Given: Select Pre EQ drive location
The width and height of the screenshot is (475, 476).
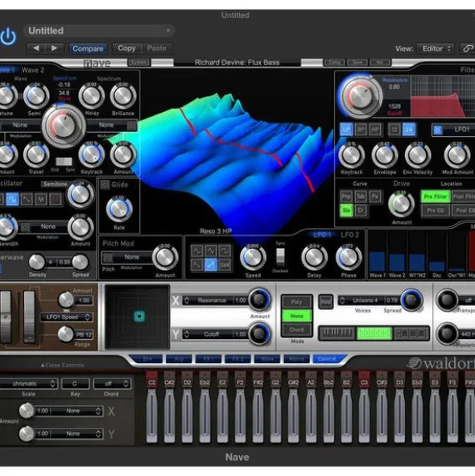Looking at the screenshot, I should (436, 210).
